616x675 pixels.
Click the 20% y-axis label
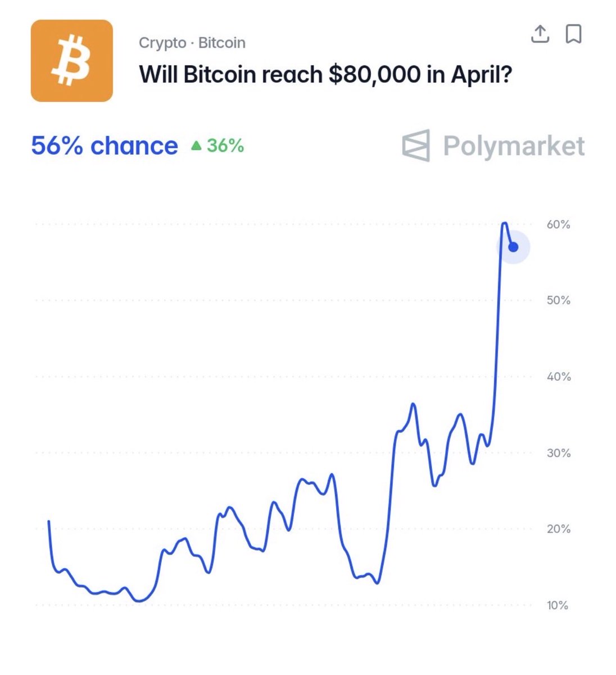558,529
